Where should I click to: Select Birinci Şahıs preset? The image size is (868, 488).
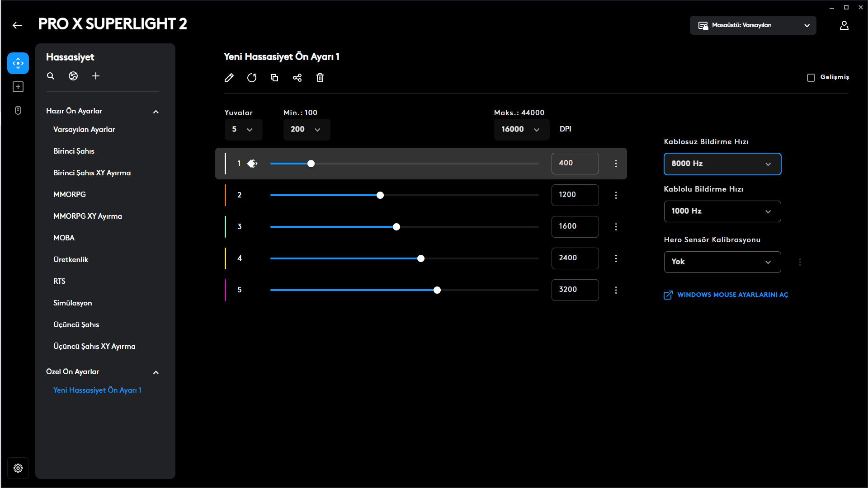(x=74, y=151)
